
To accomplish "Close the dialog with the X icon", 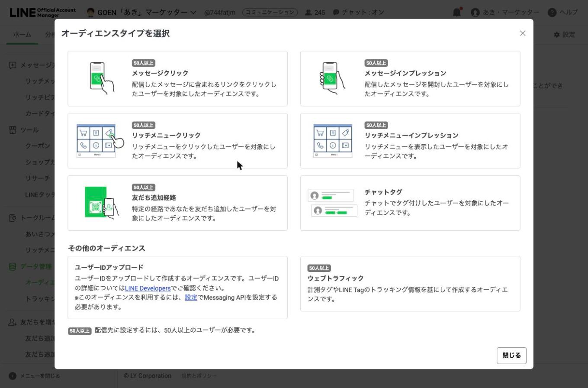I will (x=523, y=33).
